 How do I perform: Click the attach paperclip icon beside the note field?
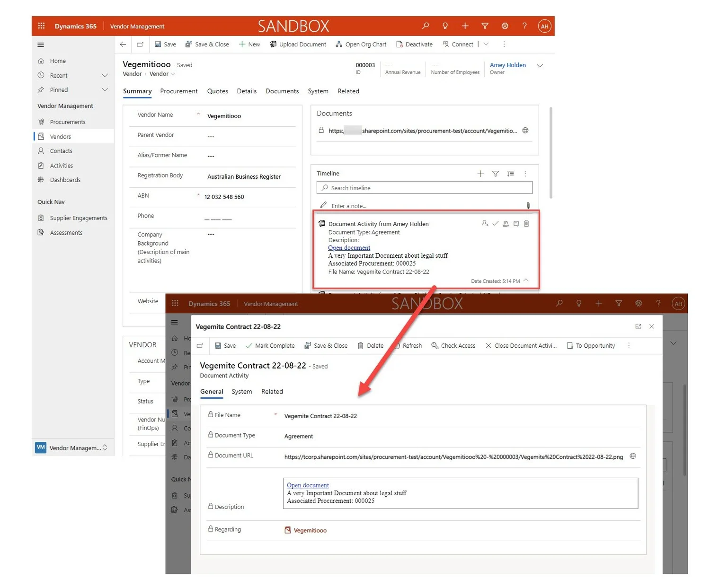pyautogui.click(x=528, y=205)
